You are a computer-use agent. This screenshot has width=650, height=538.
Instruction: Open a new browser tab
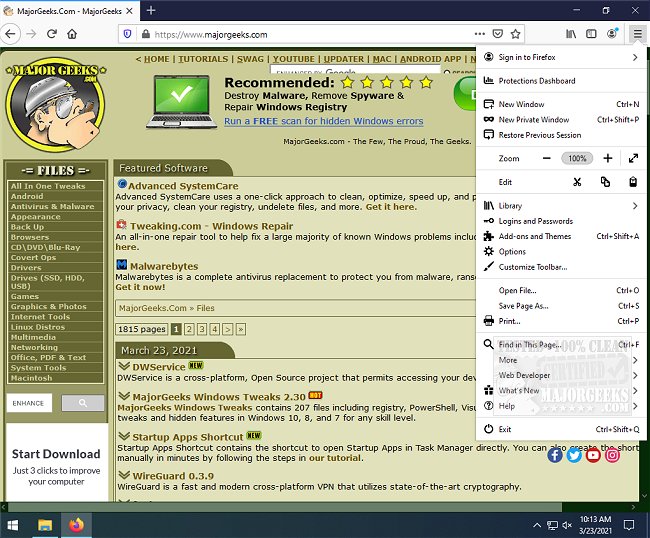tap(151, 10)
